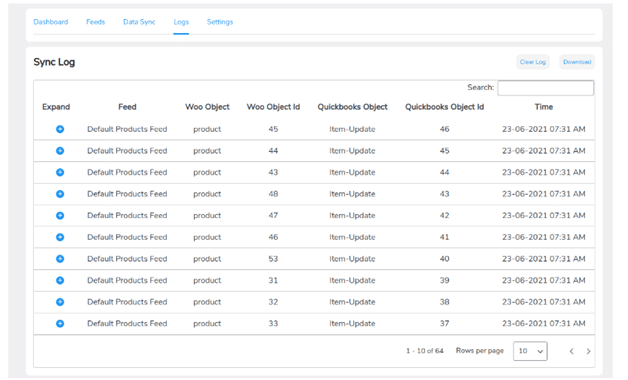Go to the previous page arrow

(x=572, y=351)
